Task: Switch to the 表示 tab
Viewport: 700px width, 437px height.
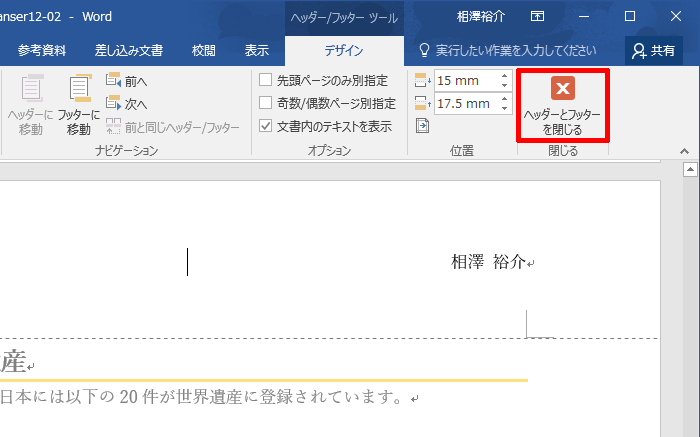Action: pyautogui.click(x=257, y=50)
